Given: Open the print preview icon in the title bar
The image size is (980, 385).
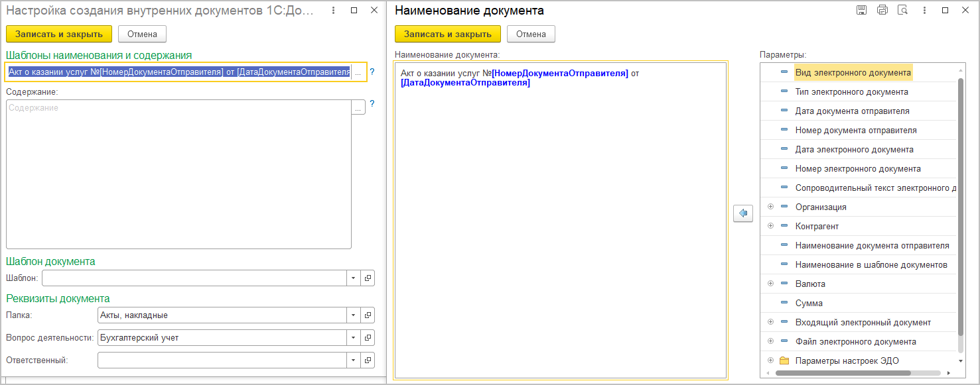Looking at the screenshot, I should (902, 10).
